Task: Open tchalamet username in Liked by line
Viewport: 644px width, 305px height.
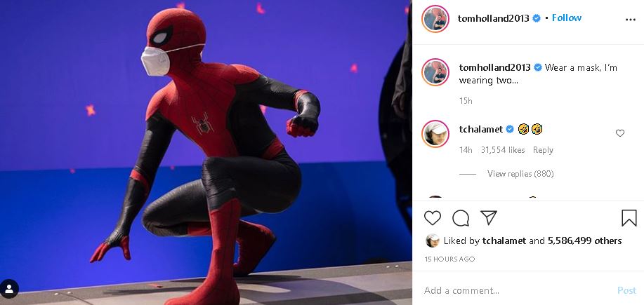Action: (x=504, y=240)
